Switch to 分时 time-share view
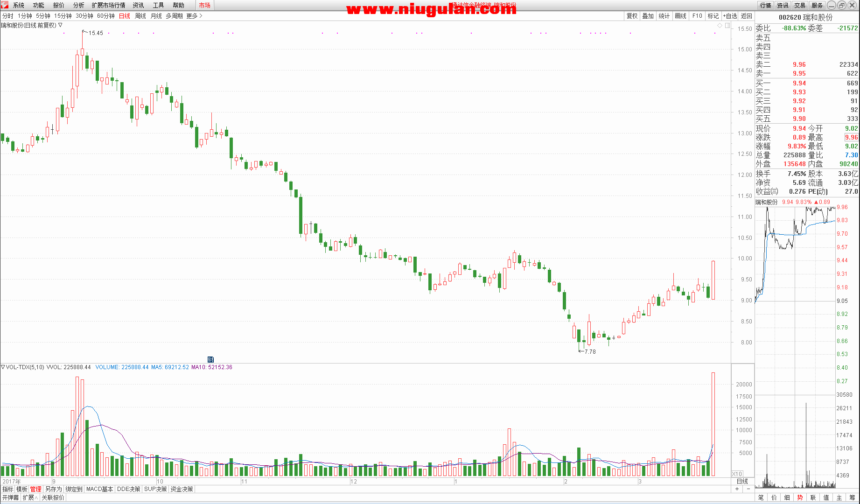 click(8, 16)
